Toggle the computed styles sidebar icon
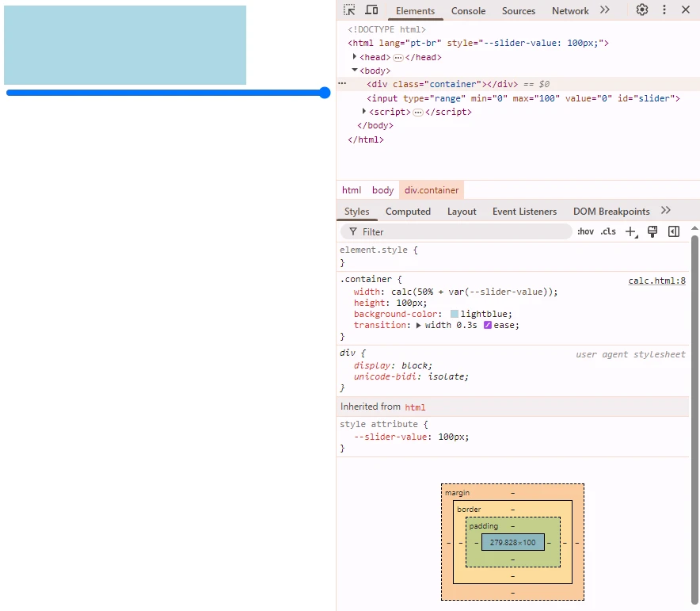 click(674, 231)
